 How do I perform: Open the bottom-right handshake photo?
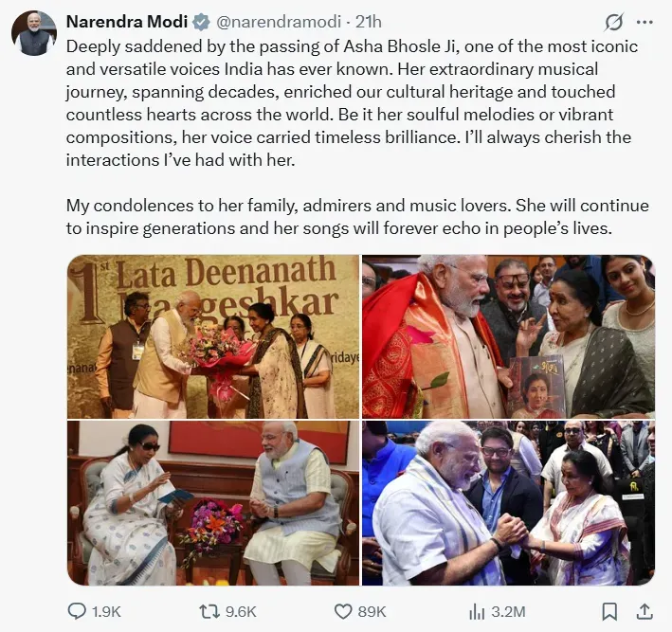(508, 503)
